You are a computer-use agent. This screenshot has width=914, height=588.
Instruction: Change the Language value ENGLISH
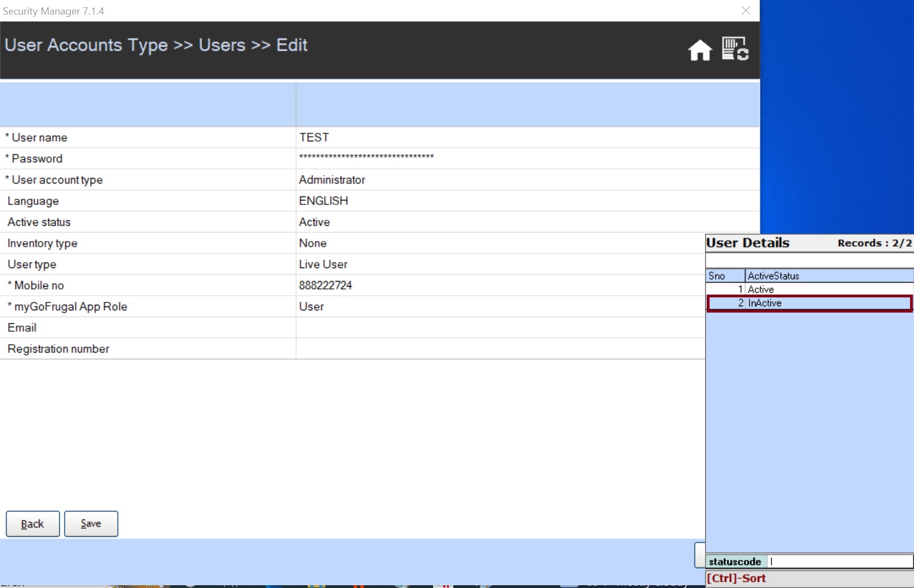[x=528, y=201]
